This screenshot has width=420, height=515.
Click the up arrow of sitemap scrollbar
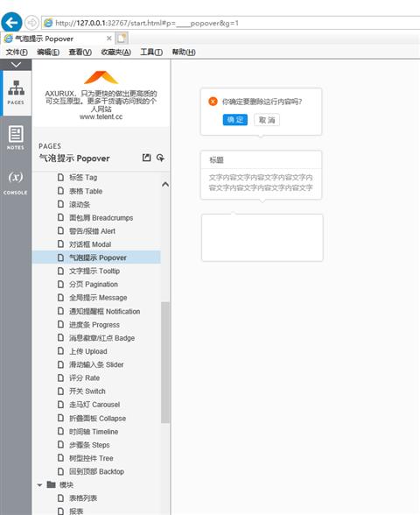[x=165, y=185]
